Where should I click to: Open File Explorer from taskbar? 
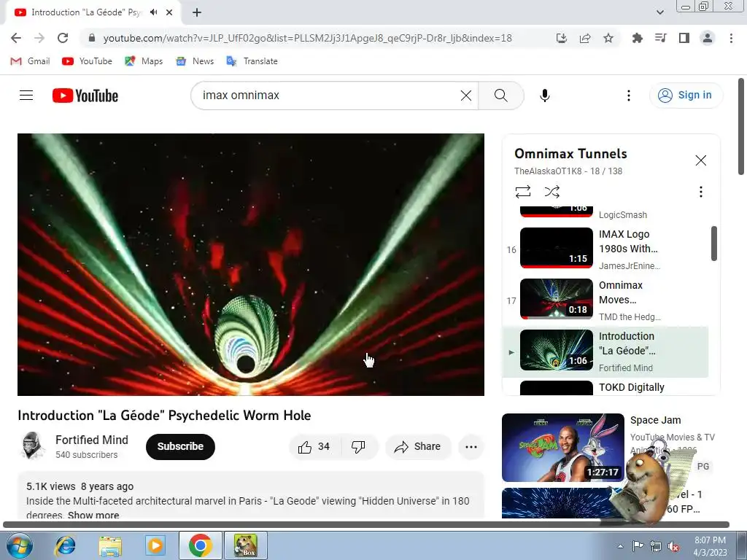click(x=110, y=545)
